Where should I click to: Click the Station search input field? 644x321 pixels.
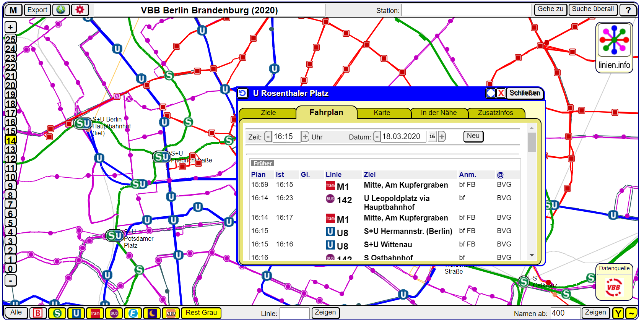click(x=467, y=10)
